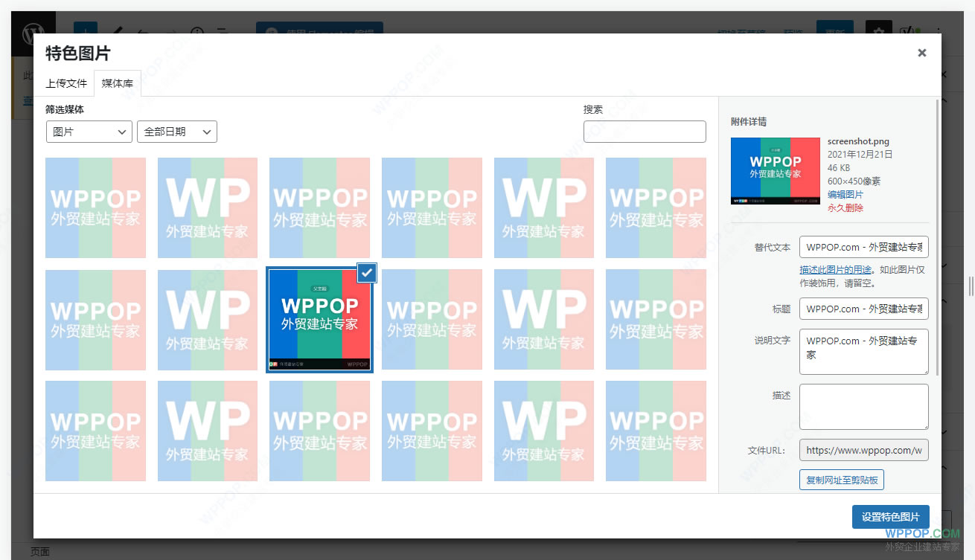Select the last thumbnail in the bottom row

coord(656,431)
